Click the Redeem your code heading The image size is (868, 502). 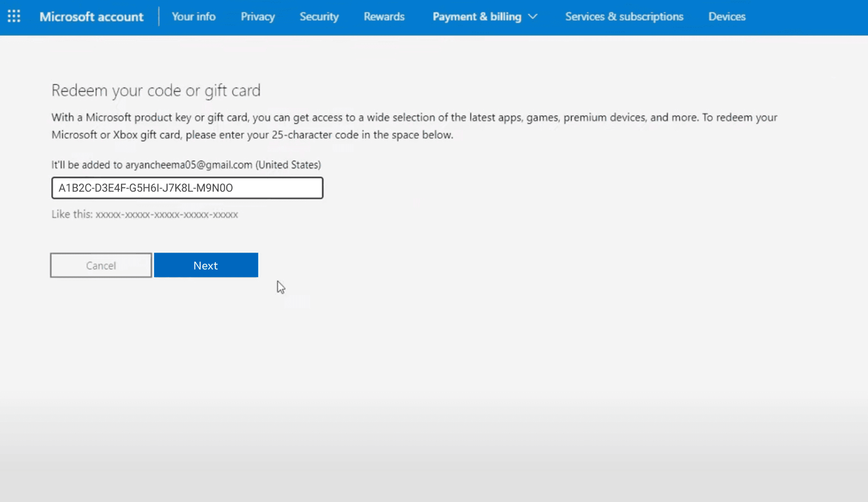(x=156, y=90)
